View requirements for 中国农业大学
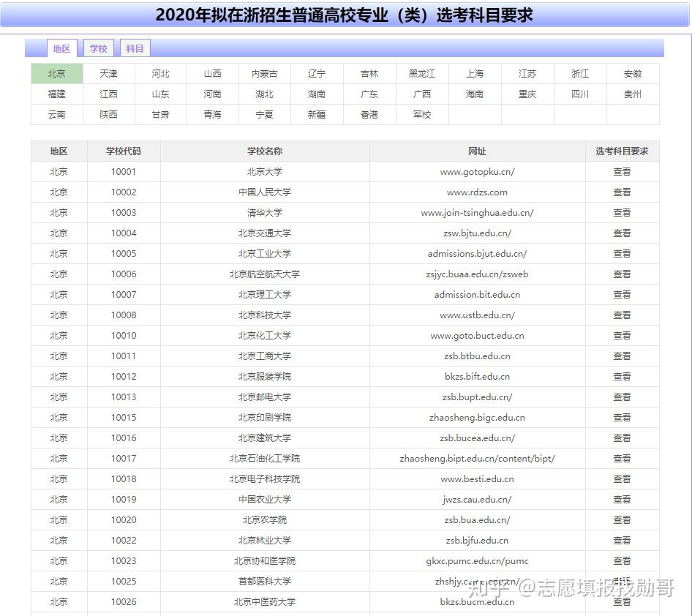Image resolution: width=692 pixels, height=616 pixels. tap(622, 500)
